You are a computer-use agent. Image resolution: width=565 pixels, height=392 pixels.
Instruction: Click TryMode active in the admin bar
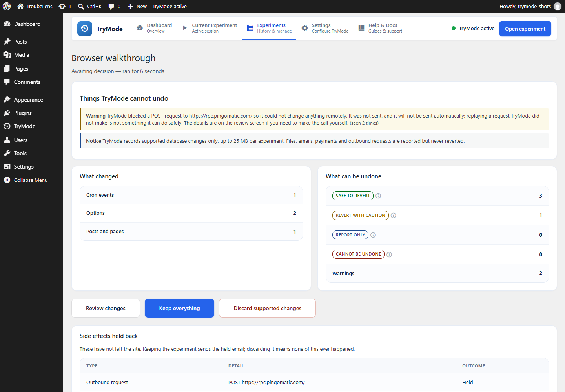(x=169, y=6)
